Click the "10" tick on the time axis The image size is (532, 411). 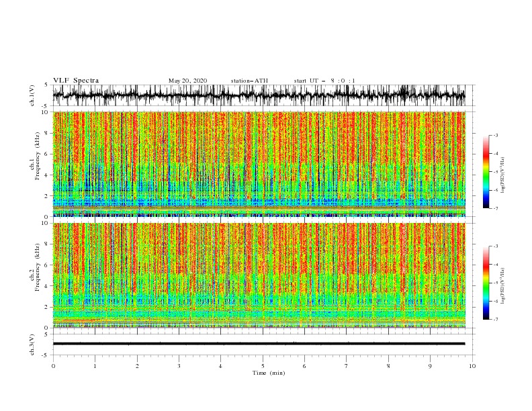click(x=472, y=366)
